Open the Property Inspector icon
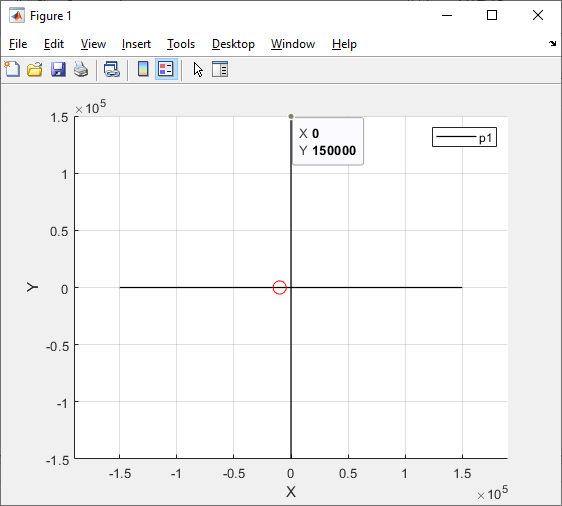This screenshot has height=506, width=562. 220,69
